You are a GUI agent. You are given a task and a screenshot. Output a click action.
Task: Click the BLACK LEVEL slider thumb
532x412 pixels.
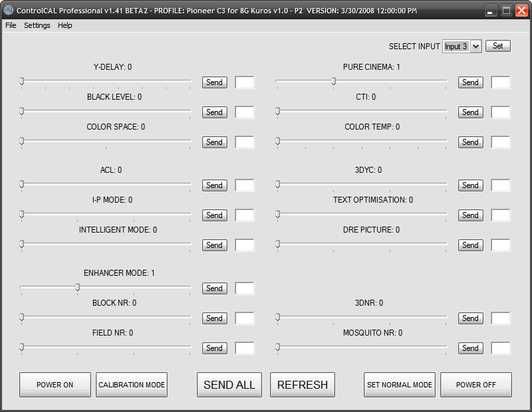(x=22, y=111)
